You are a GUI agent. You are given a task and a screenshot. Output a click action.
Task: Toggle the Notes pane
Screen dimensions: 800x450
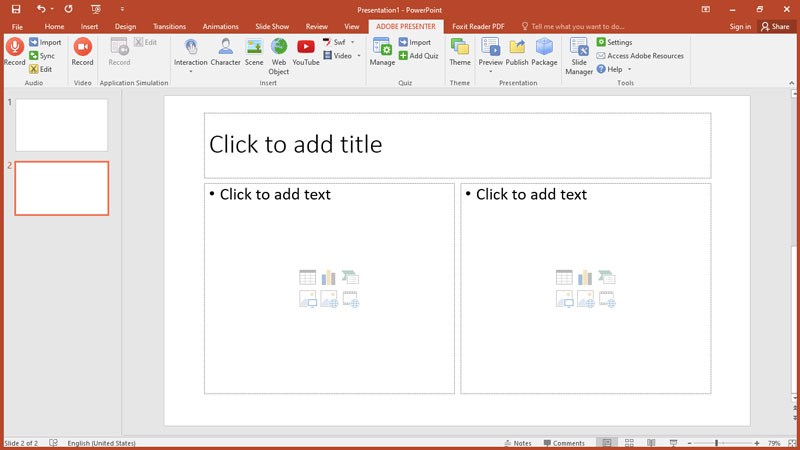click(518, 443)
